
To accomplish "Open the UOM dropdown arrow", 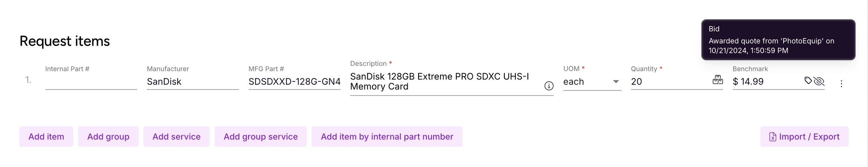I will point(616,81).
